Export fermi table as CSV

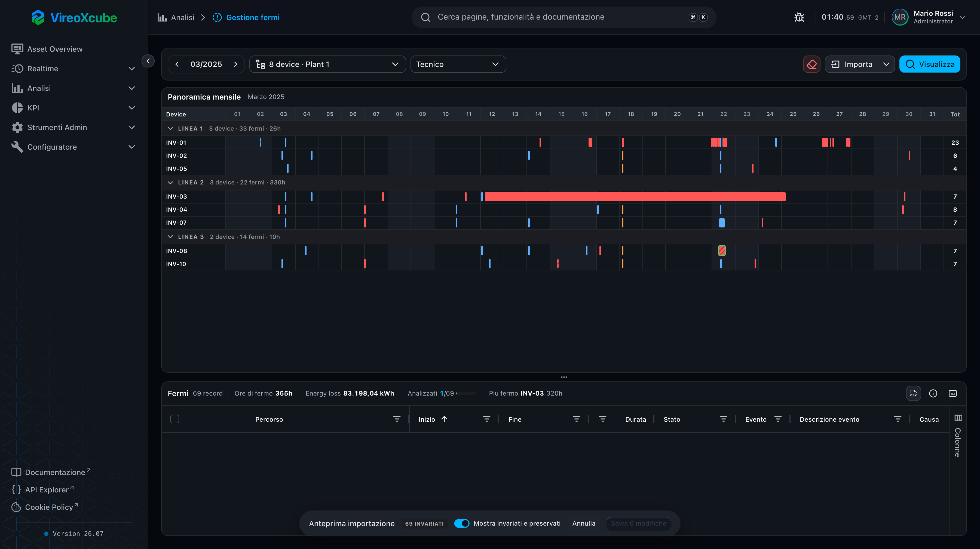tap(913, 393)
